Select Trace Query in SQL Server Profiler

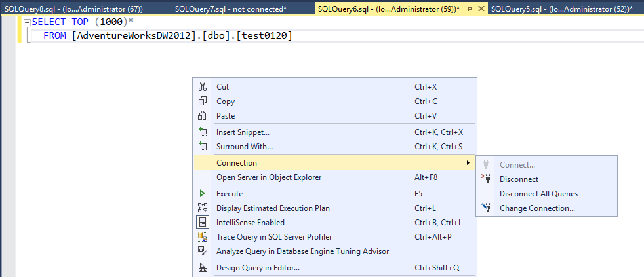(334, 237)
